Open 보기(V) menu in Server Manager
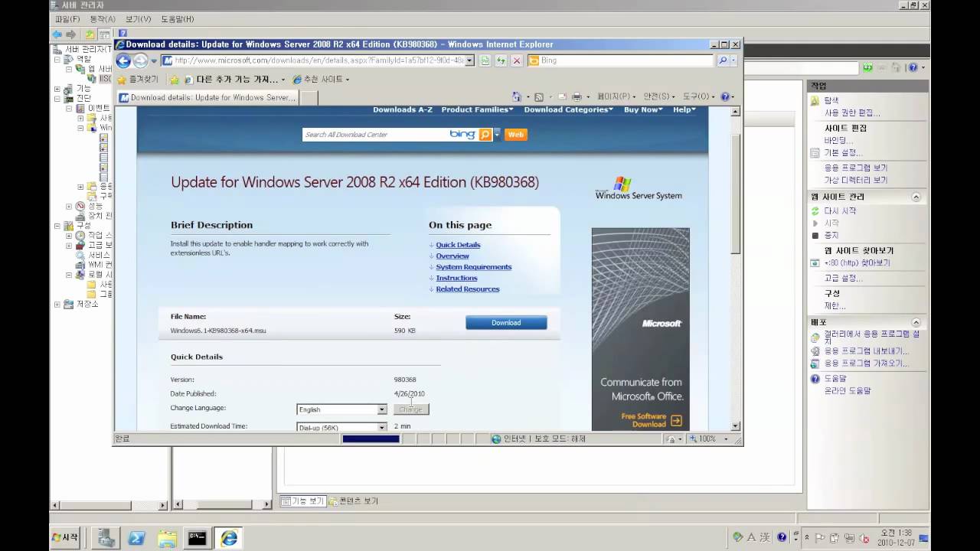980x551 pixels. [x=138, y=19]
